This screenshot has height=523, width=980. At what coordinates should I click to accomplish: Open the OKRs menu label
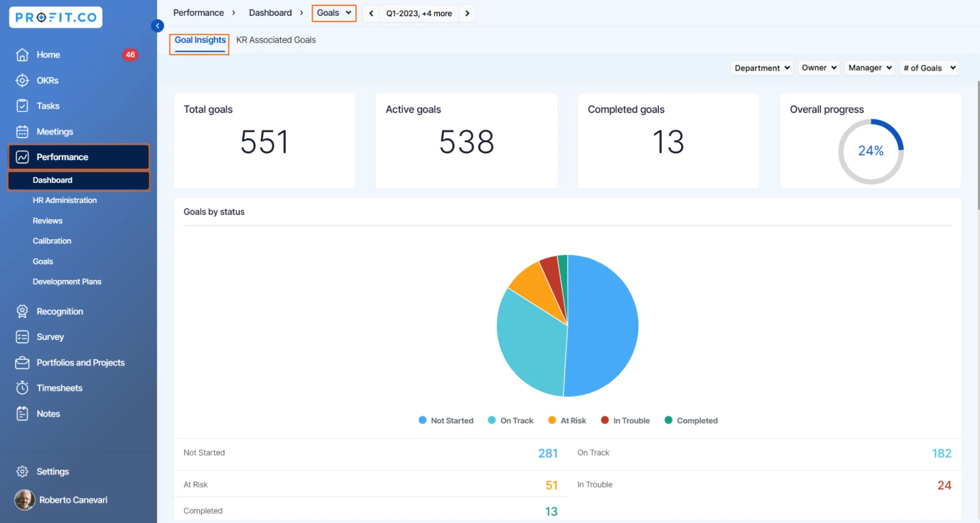(x=48, y=80)
